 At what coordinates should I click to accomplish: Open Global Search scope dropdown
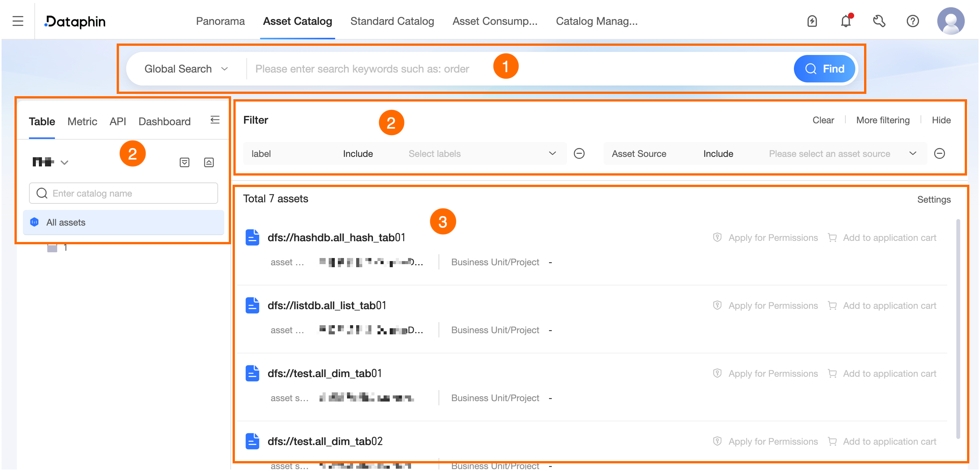point(186,69)
